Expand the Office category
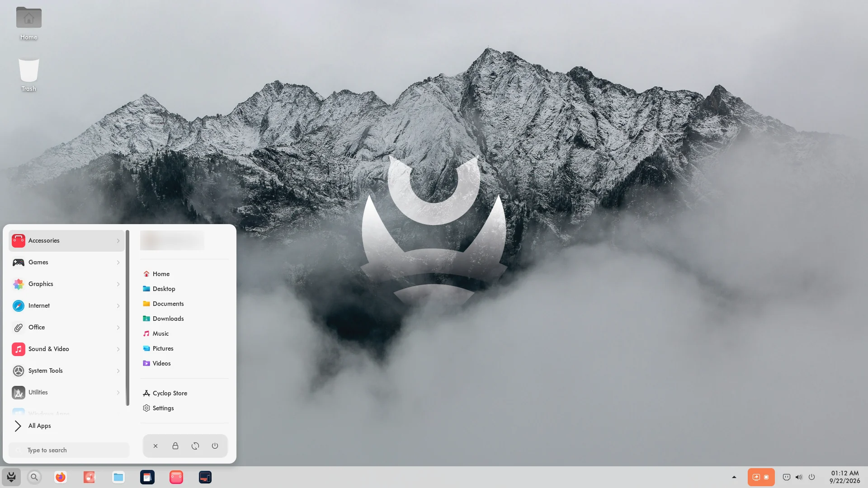This screenshot has width=868, height=488. pos(66,328)
